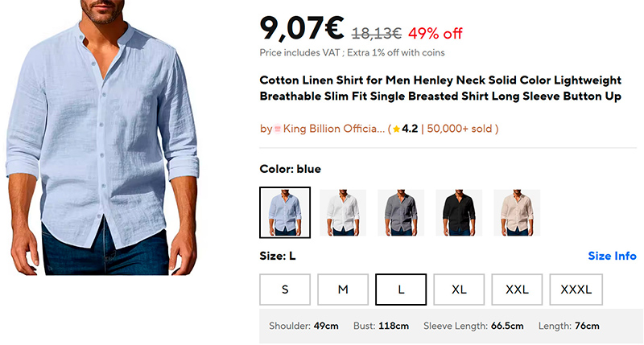
Task: Select size S
Action: click(285, 290)
